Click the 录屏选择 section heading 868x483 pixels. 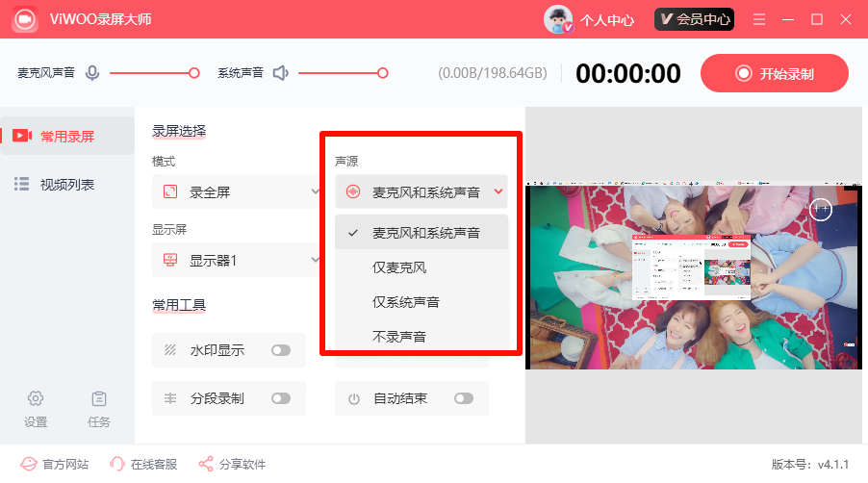click(x=179, y=131)
